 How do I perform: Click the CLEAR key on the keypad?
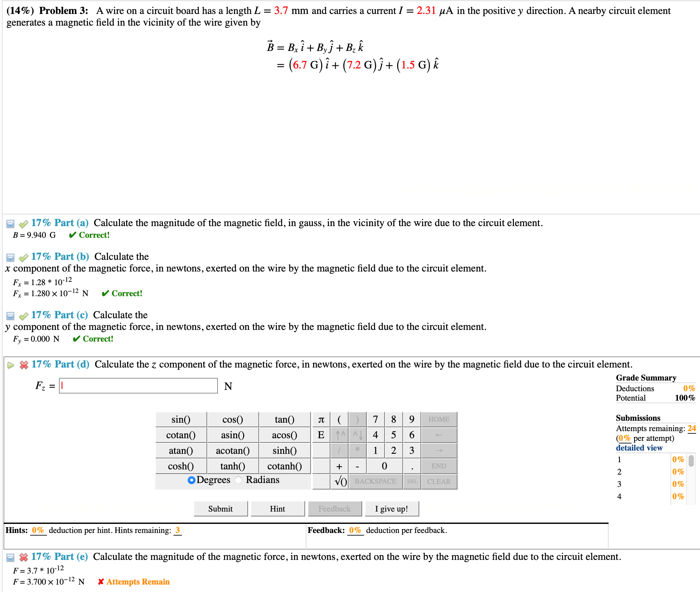click(x=439, y=481)
